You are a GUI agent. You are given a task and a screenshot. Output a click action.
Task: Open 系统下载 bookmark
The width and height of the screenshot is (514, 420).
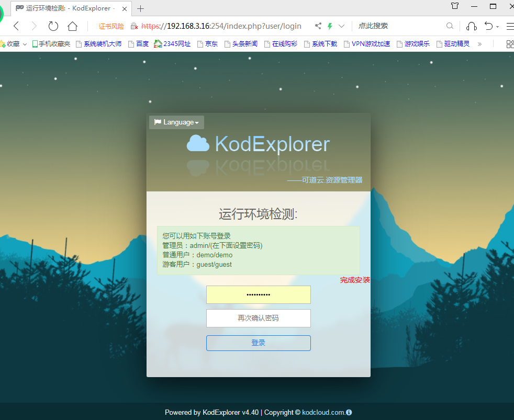320,44
